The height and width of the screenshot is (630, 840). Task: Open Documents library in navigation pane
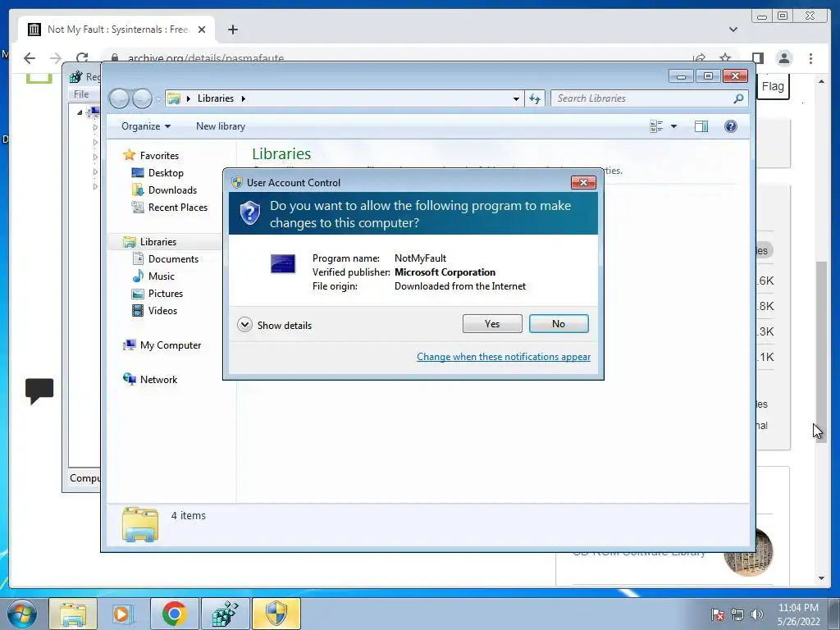tap(173, 258)
